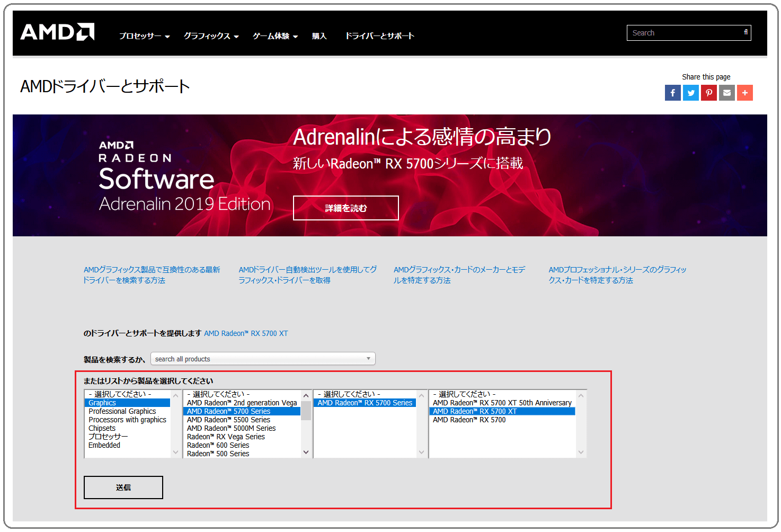Viewport: 781px width, 532px height.
Task: Open link about finding compatible latest drivers
Action: (x=152, y=275)
